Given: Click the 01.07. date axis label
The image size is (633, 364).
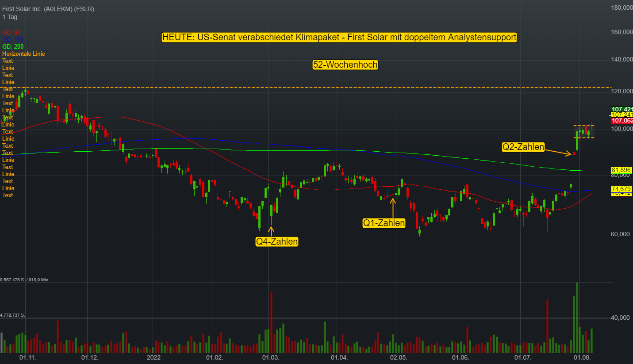Looking at the screenshot, I should click(522, 357).
